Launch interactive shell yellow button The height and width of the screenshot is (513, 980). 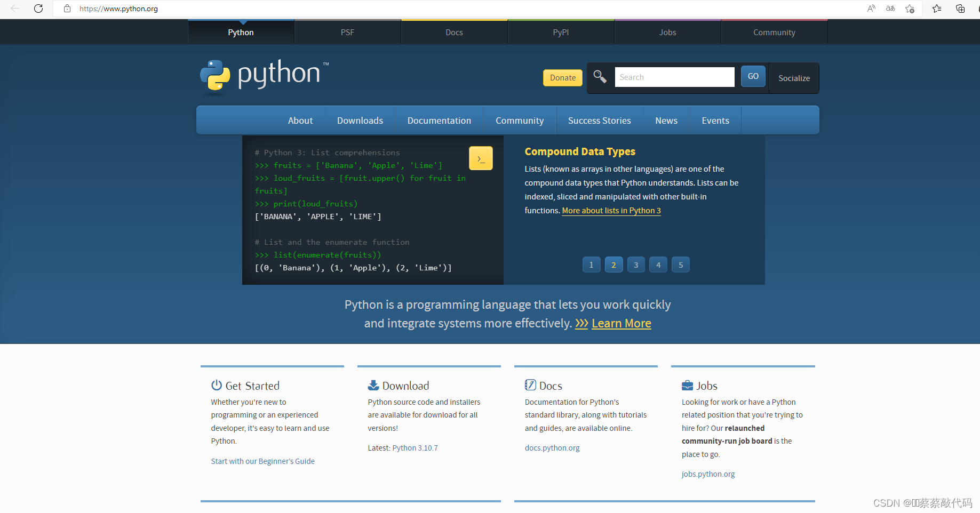481,158
